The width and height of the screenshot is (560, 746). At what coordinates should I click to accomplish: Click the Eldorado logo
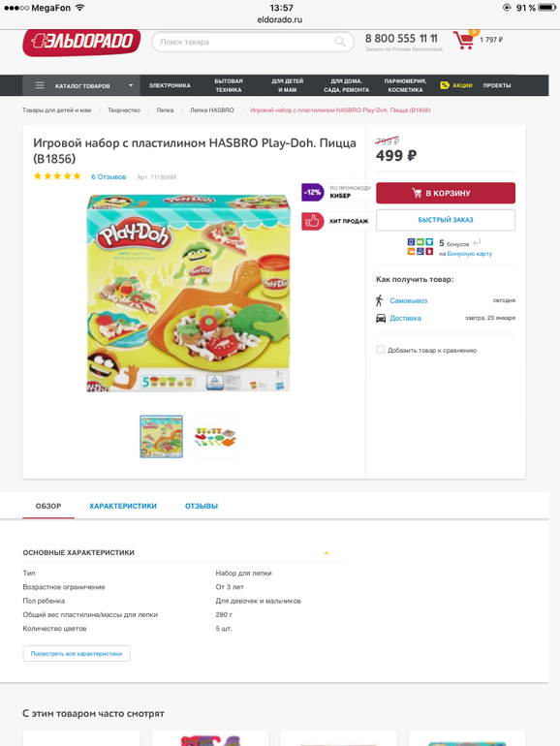(81, 42)
